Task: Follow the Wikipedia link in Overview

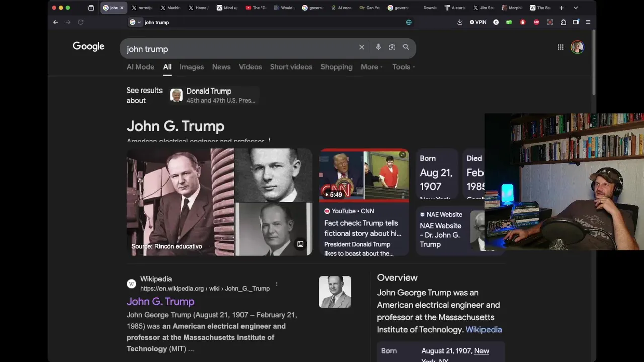Action: tap(484, 330)
